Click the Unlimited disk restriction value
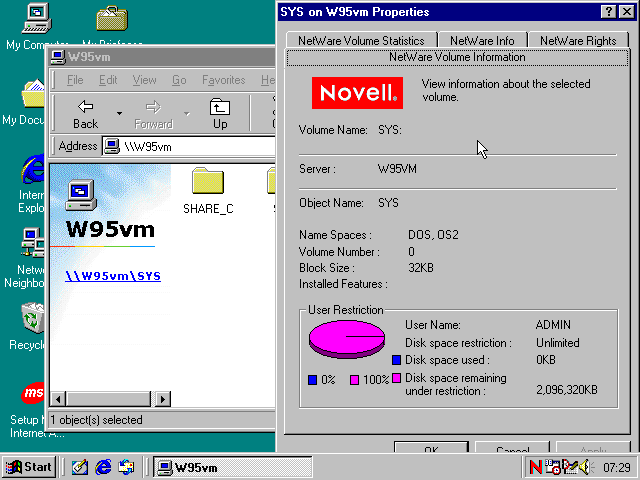640x480 pixels. click(x=558, y=343)
